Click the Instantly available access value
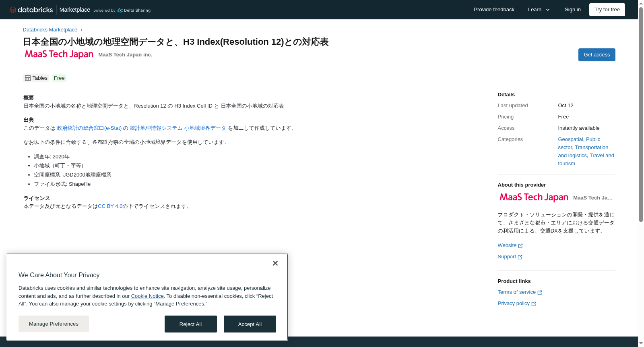644x347 pixels. point(578,128)
